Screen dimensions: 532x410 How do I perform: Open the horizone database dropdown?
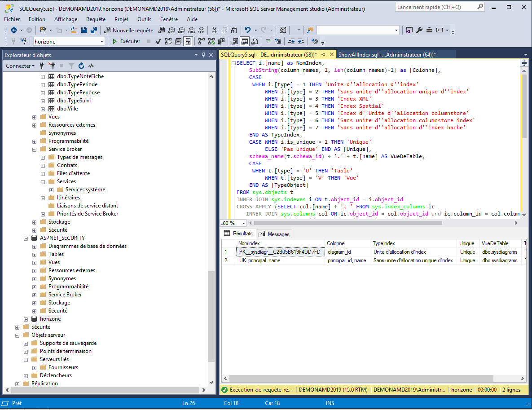pos(102,41)
